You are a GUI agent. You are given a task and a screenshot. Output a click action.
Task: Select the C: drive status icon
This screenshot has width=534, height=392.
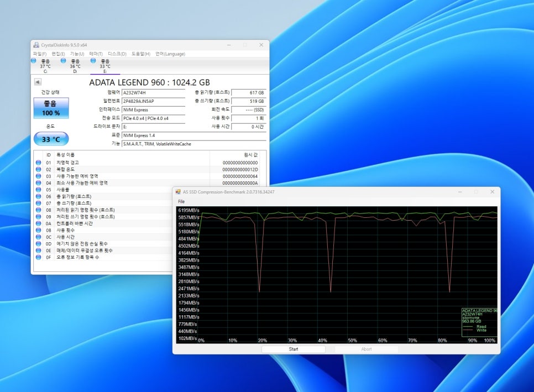click(34, 61)
